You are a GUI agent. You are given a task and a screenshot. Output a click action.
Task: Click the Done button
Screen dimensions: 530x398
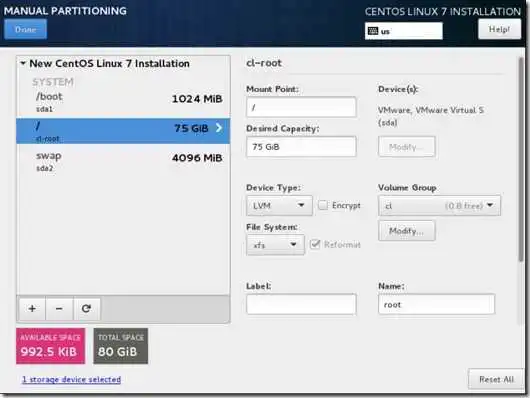(25, 29)
